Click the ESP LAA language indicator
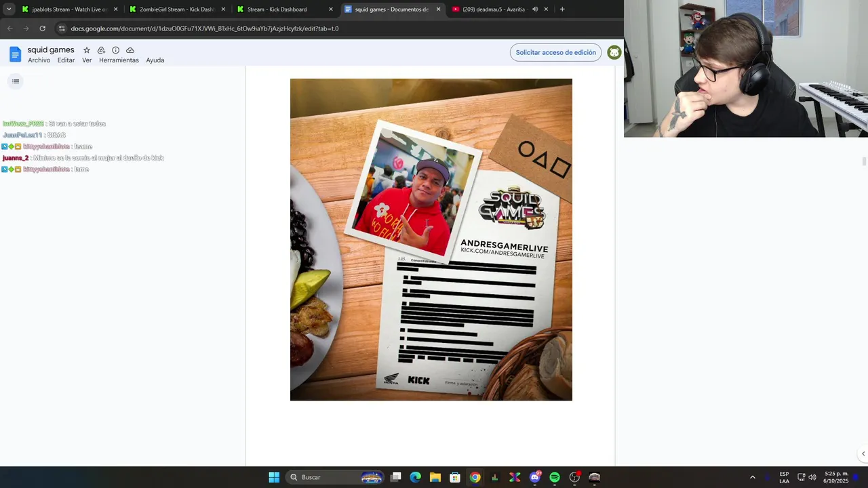The height and width of the screenshot is (488, 868). coord(784,477)
